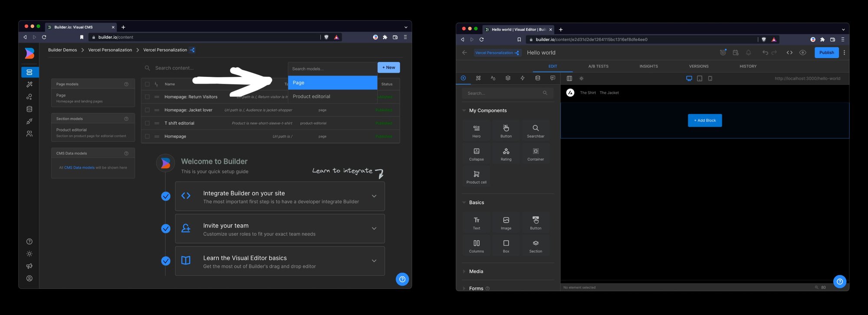Viewport: 868px width, 315px height.
Task: Check the T shift editorial row checkbox
Action: tap(147, 123)
